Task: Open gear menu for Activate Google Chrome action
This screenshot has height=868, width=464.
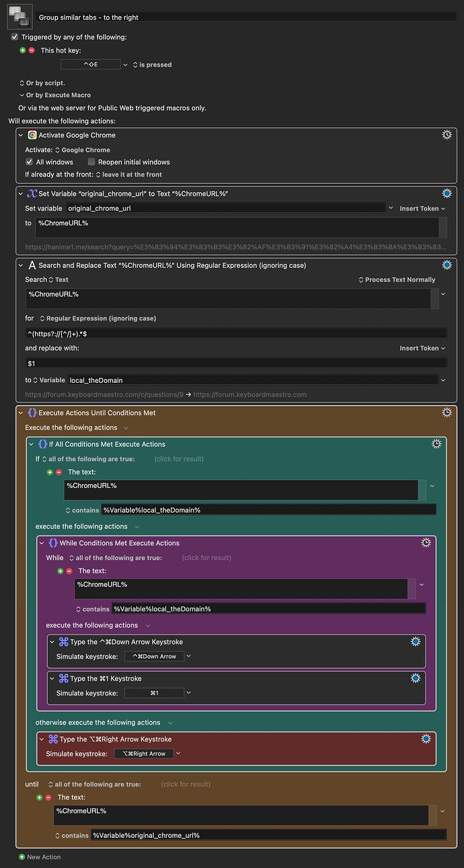Action: [x=447, y=135]
